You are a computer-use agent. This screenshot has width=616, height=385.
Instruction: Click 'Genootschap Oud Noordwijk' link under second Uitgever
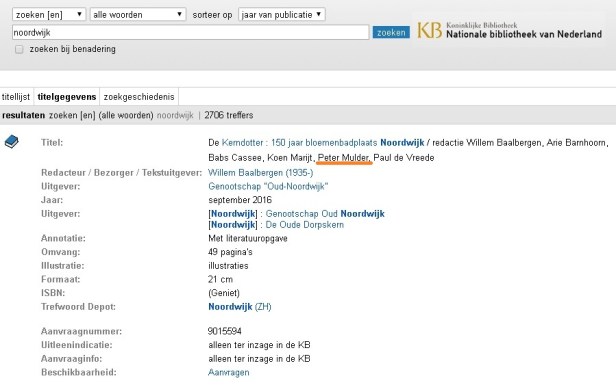tap(325, 214)
